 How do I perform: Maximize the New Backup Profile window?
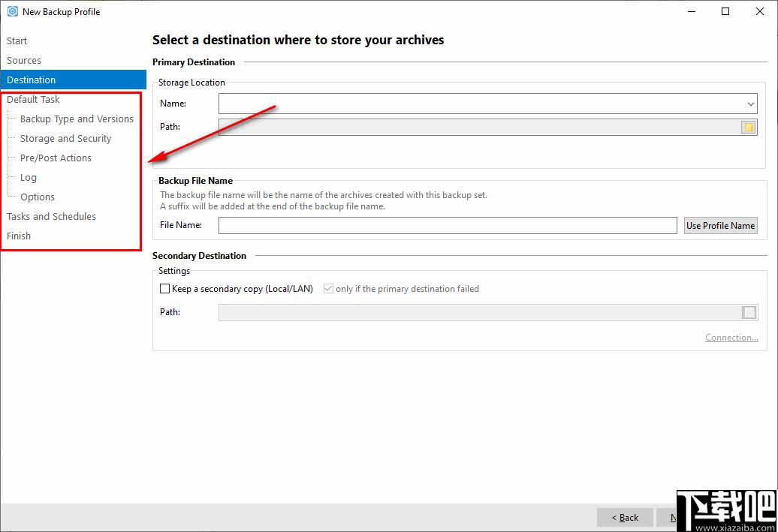[725, 11]
